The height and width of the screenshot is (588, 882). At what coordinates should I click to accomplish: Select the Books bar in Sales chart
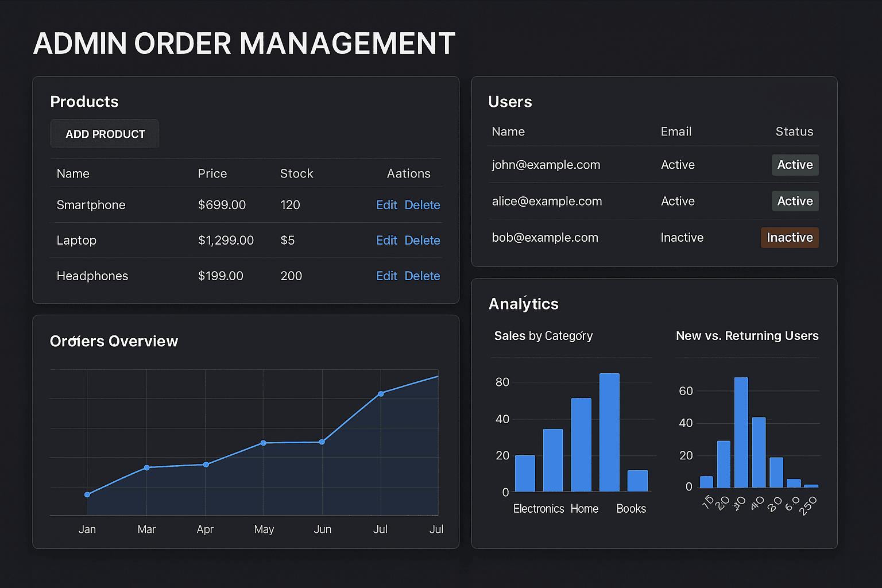[x=638, y=479]
